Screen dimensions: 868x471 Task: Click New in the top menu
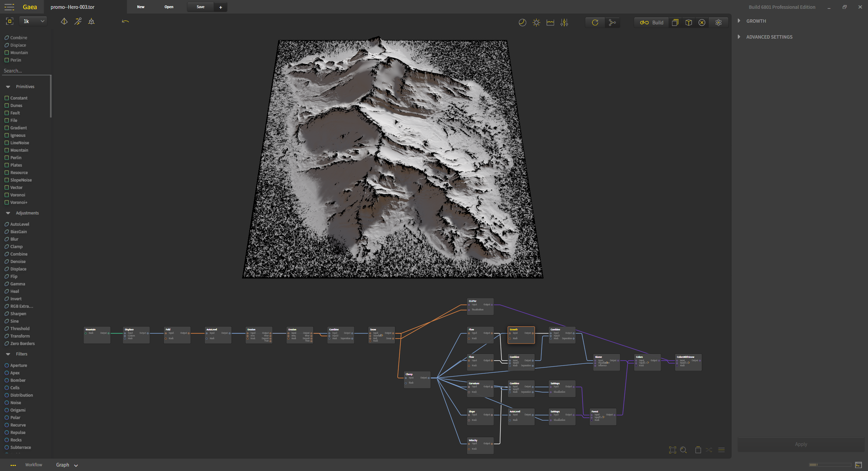pyautogui.click(x=141, y=7)
